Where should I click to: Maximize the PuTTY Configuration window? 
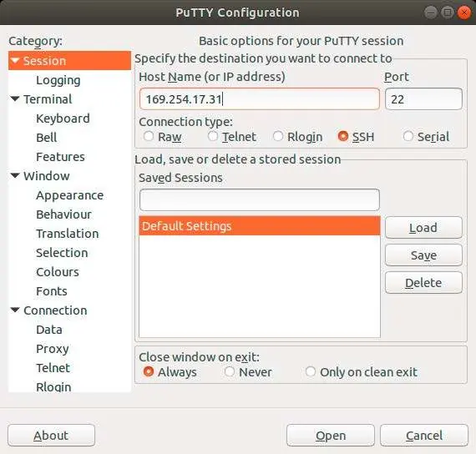(447, 13)
